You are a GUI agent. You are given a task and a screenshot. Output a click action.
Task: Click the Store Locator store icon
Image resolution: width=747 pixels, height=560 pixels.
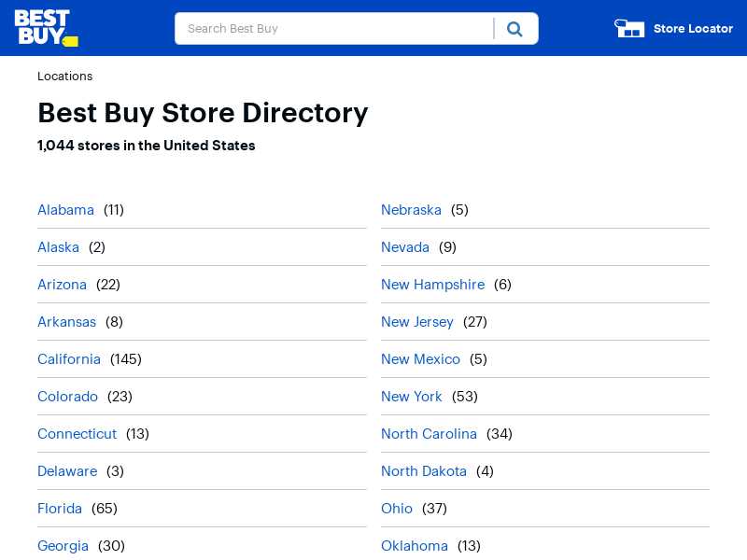629,29
